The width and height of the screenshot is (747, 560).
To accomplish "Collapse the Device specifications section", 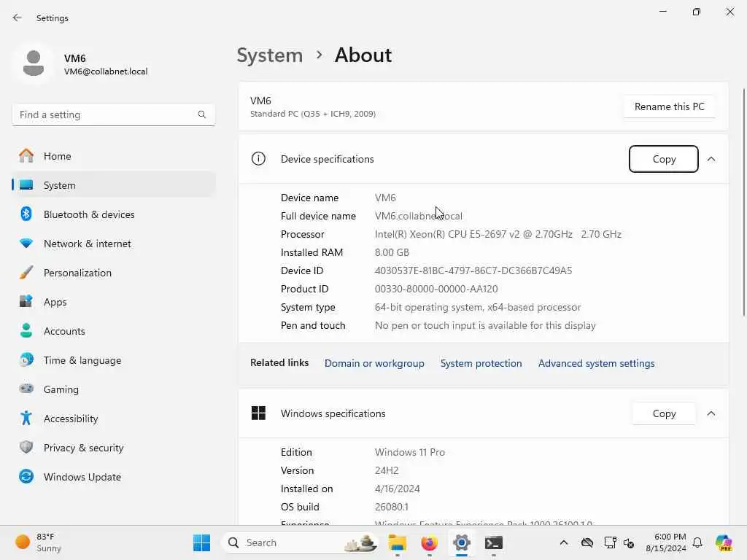I will pos(711,158).
